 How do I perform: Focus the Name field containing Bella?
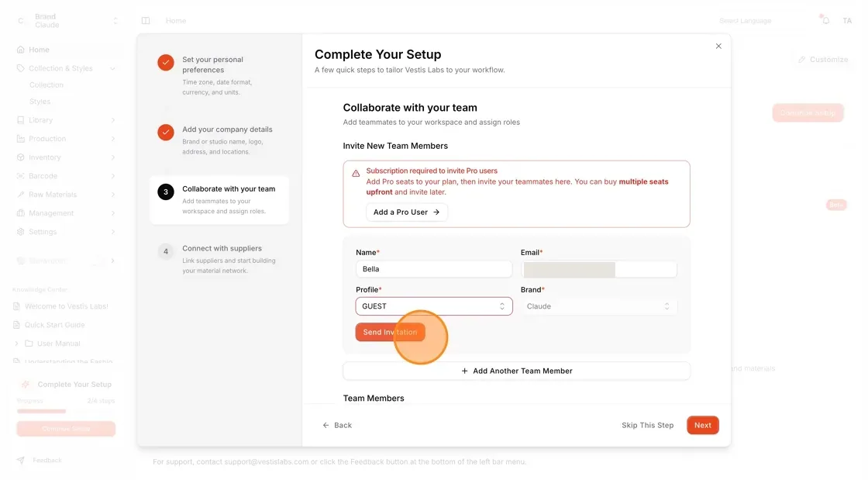click(434, 269)
